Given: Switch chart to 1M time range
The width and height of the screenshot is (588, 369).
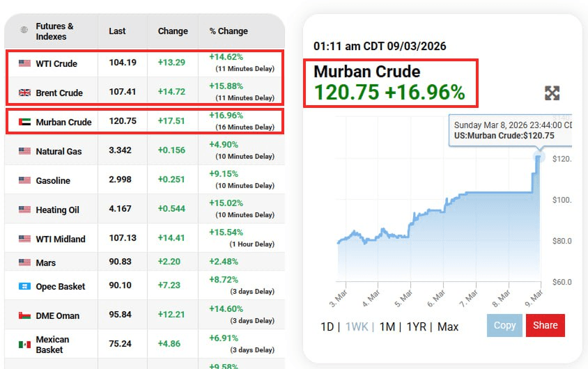Looking at the screenshot, I should point(387,327).
